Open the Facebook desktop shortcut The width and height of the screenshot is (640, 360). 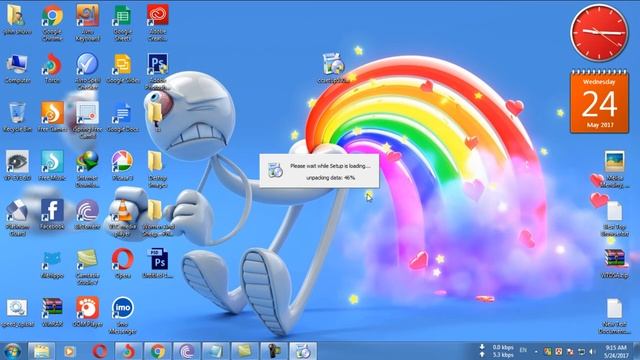52,214
